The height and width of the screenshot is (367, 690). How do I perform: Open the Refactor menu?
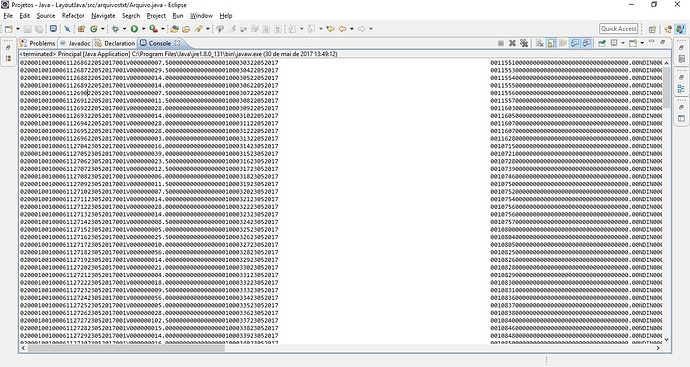(x=73, y=15)
